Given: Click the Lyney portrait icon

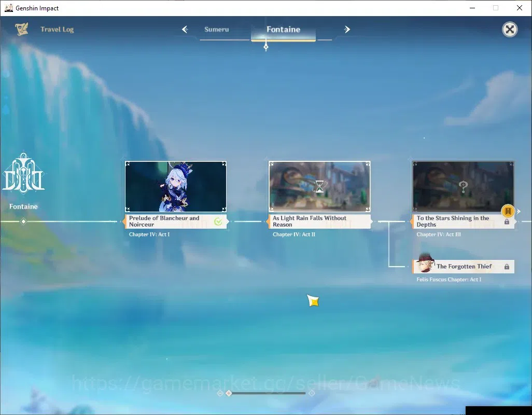Looking at the screenshot, I should [425, 263].
